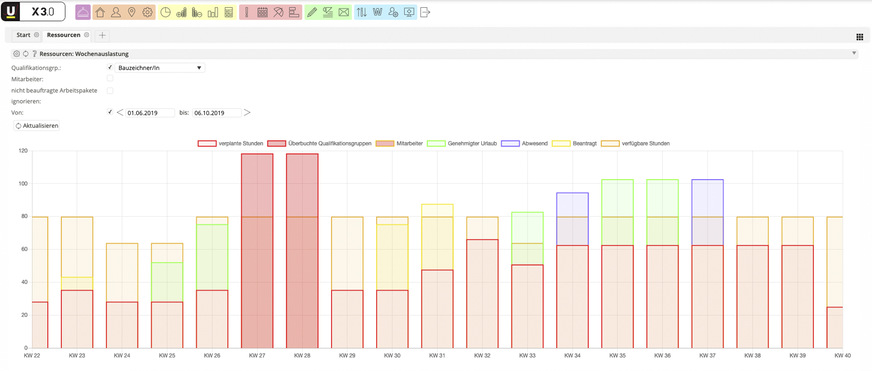
Task: Close the Ressourcen tab
Action: [87, 35]
